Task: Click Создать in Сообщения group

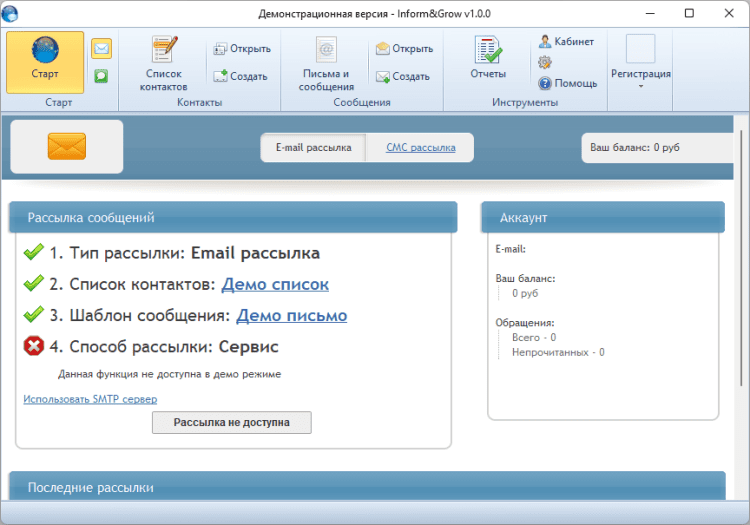Action: (402, 76)
